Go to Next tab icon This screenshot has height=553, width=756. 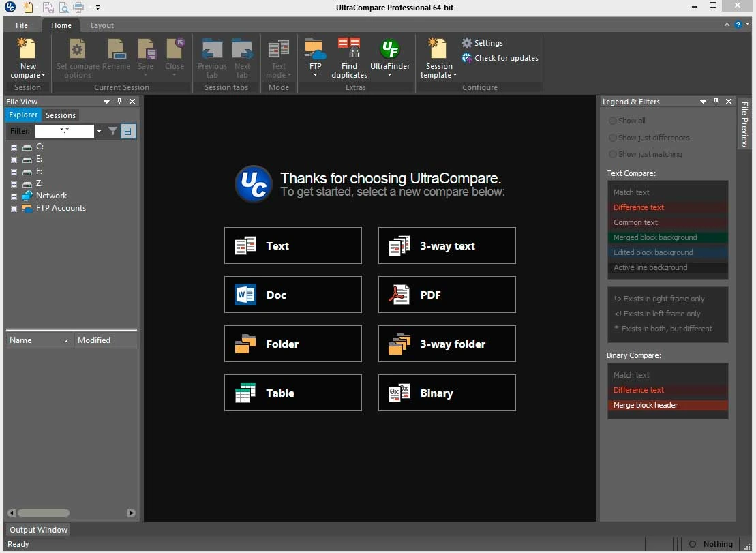242,48
